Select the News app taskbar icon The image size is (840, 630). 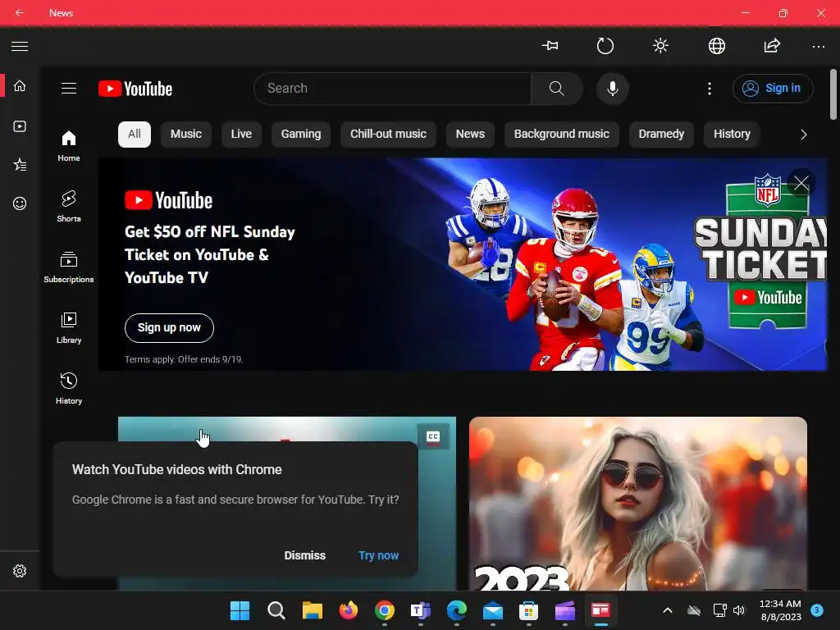point(600,610)
